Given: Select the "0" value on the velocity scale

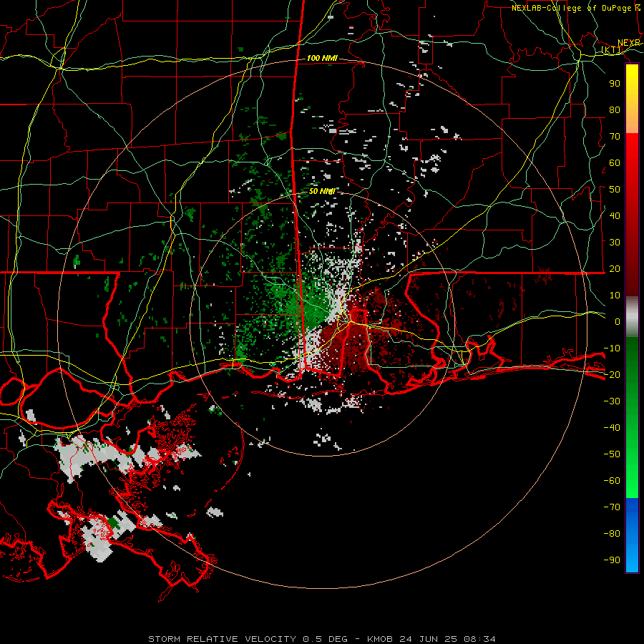Looking at the screenshot, I should pos(618,321).
